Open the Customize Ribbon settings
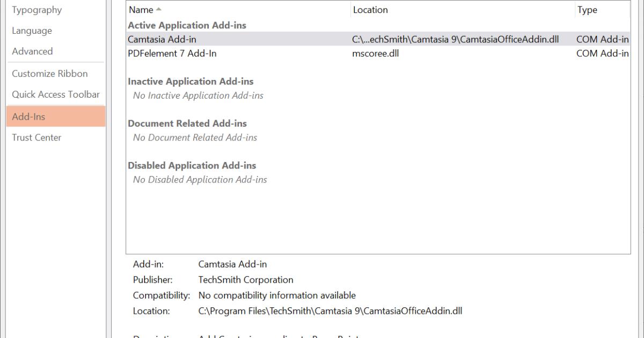Image resolution: width=644 pixels, height=338 pixels. coord(50,74)
